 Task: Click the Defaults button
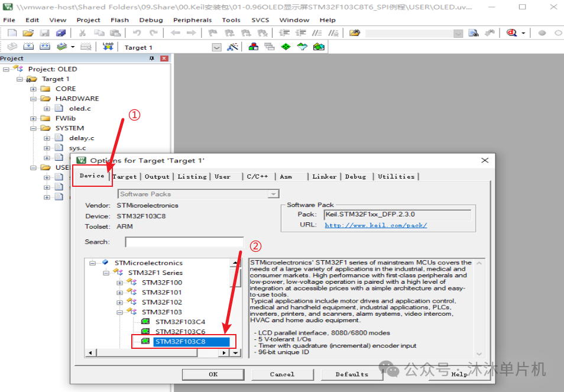click(x=352, y=374)
